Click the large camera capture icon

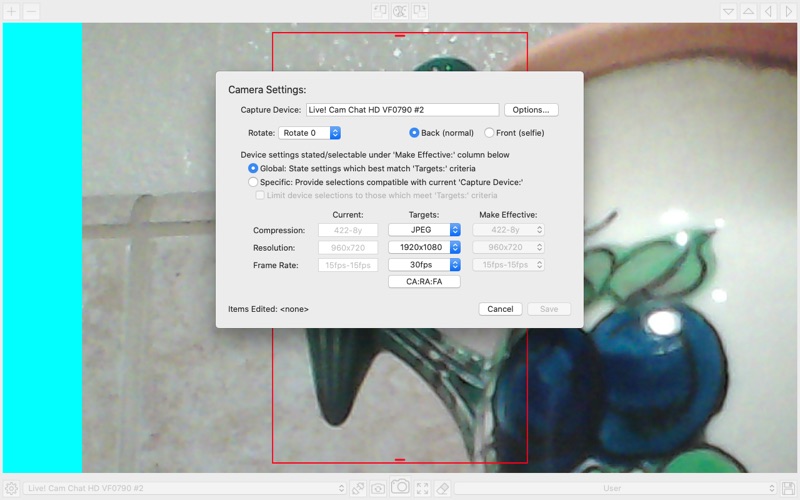point(400,487)
